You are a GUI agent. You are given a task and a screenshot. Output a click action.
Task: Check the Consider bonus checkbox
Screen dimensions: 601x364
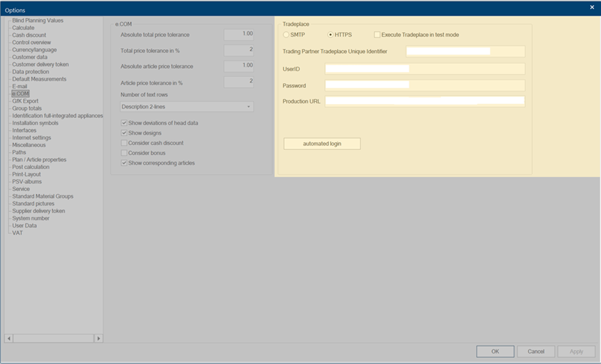pyautogui.click(x=124, y=153)
